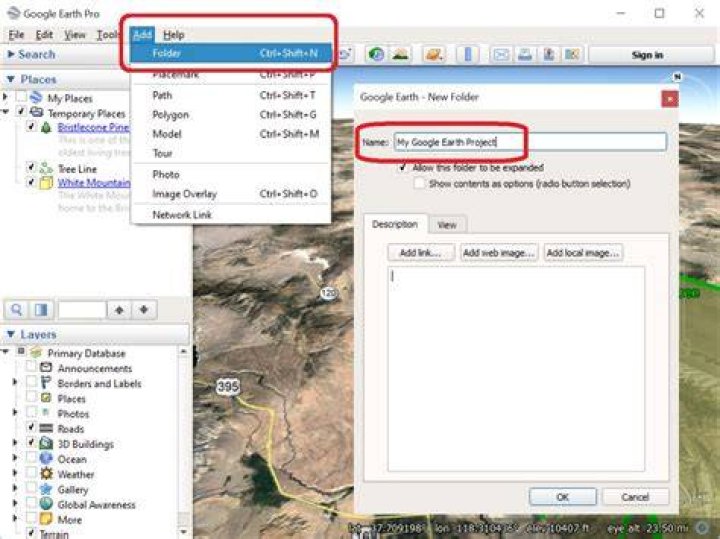Expand the Search panel triangle
Image resolution: width=720 pixels, height=539 pixels.
(x=11, y=54)
